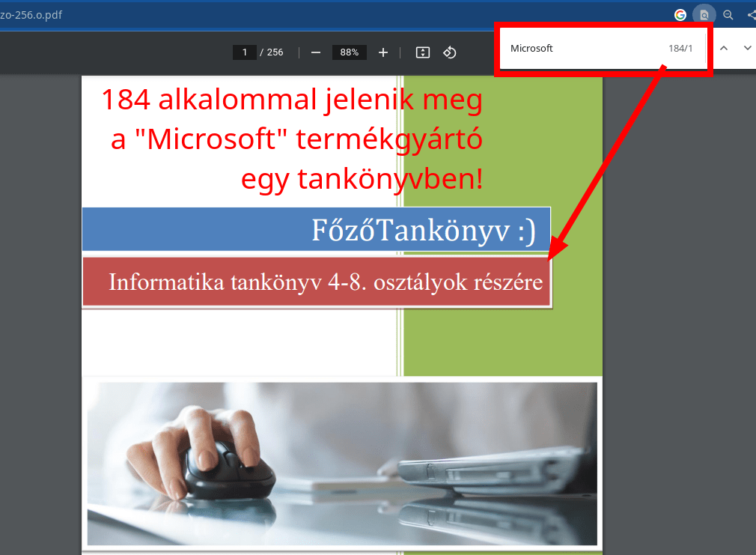The height and width of the screenshot is (555, 756).
Task: Jump to next Microsoft search match
Action: [747, 48]
